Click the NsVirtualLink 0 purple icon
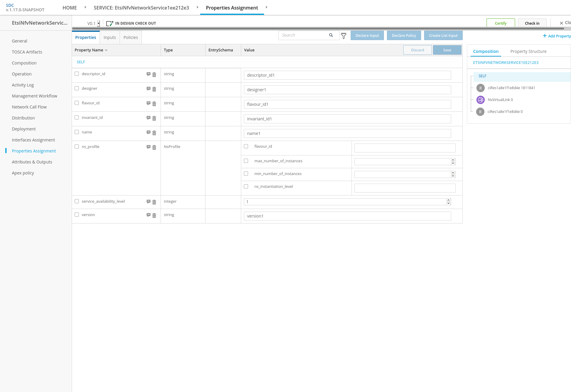 coord(481,100)
